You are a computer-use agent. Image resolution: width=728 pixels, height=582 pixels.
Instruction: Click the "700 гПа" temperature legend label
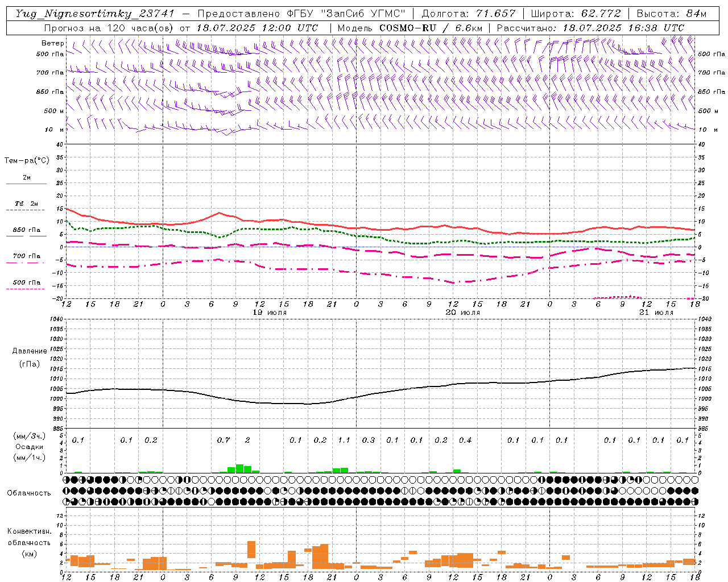pyautogui.click(x=27, y=256)
